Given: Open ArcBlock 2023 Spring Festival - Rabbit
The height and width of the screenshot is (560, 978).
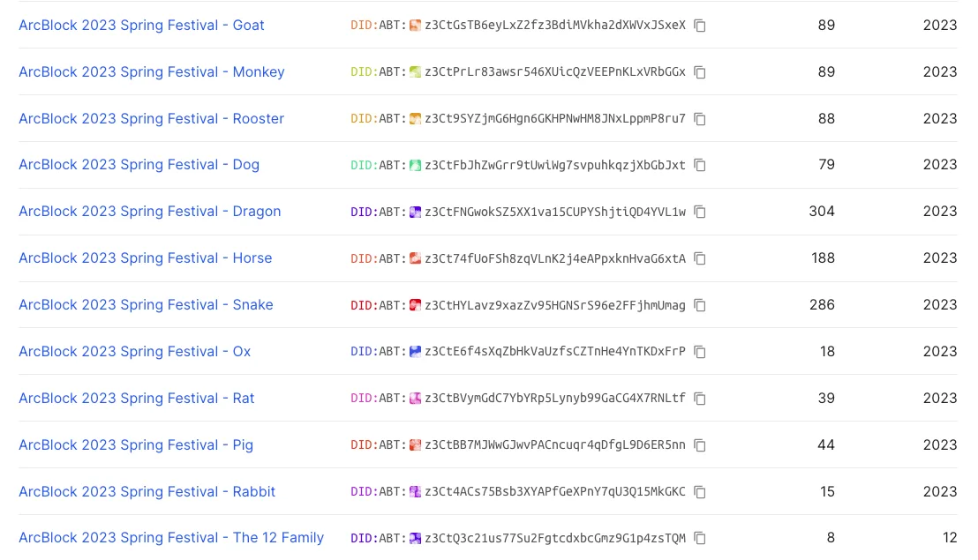Looking at the screenshot, I should pyautogui.click(x=147, y=491).
